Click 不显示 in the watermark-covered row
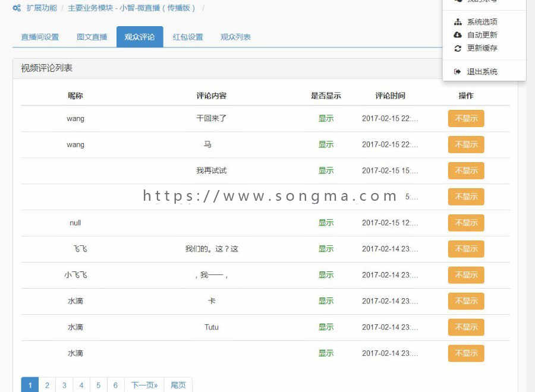The width and height of the screenshot is (535, 392). (466, 197)
